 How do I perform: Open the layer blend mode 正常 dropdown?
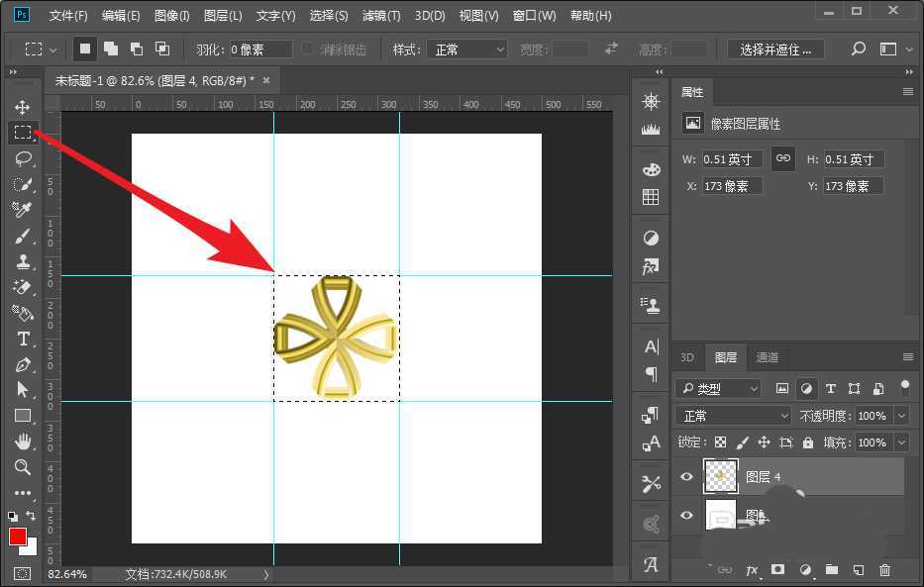pyautogui.click(x=733, y=416)
